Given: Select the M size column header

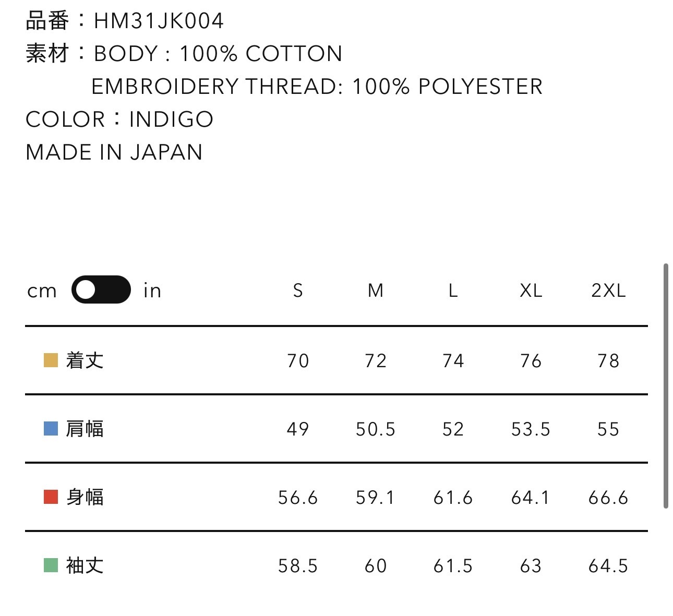Looking at the screenshot, I should 376,291.
